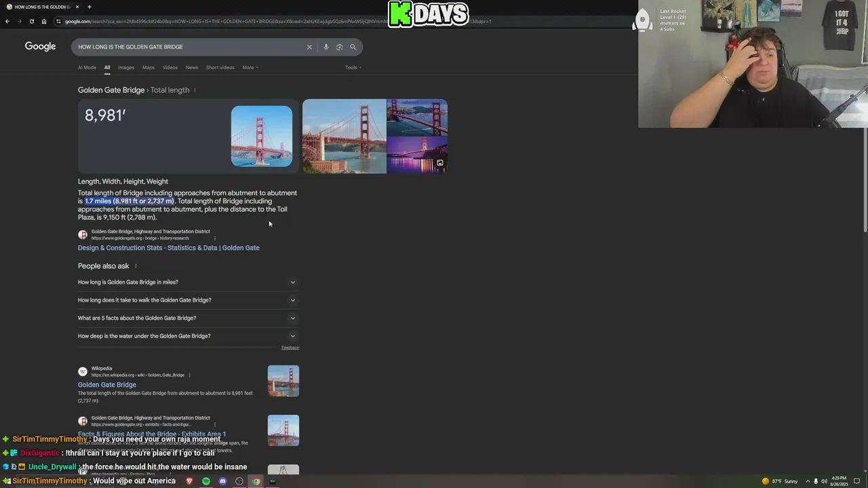This screenshot has height=488, width=868.
Task: Switch to Short videos tab
Action: (x=220, y=68)
